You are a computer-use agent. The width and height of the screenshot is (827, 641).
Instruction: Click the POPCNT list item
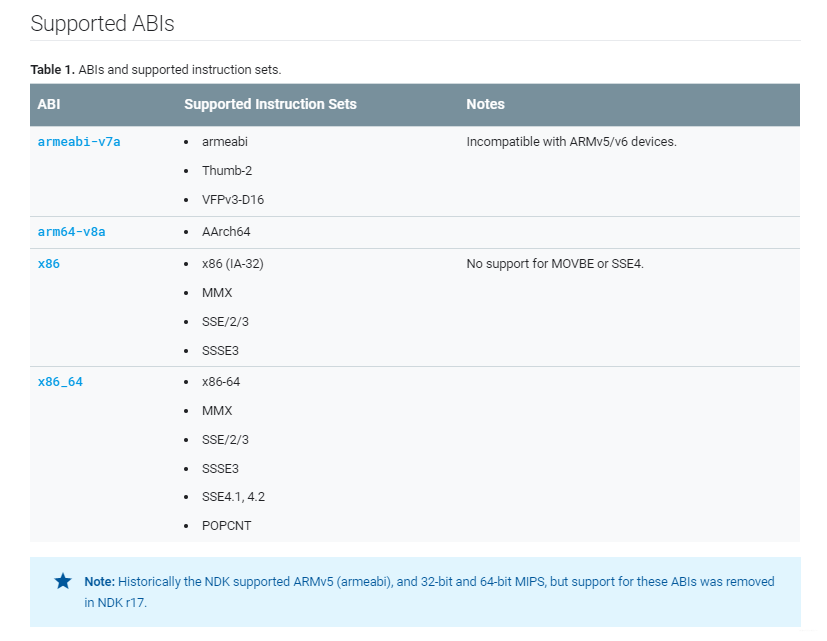[x=226, y=526]
